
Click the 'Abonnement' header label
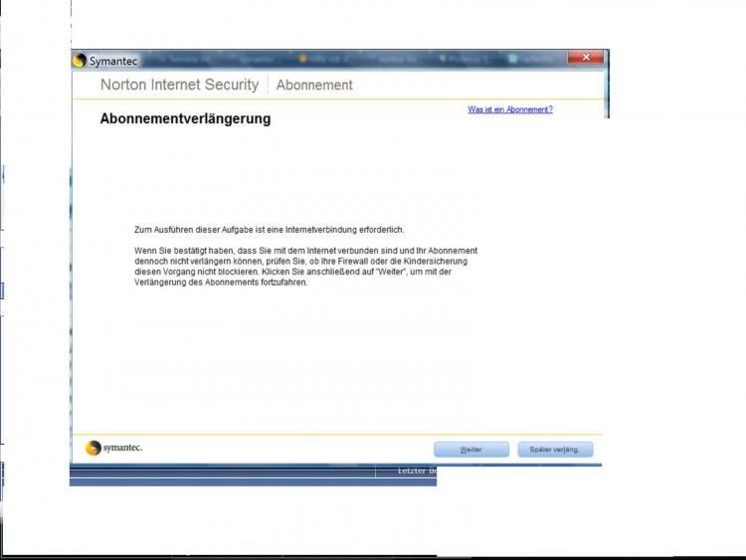pyautogui.click(x=314, y=86)
